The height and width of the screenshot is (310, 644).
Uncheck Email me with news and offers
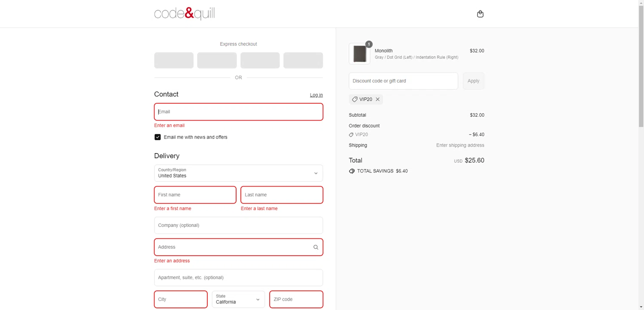[x=158, y=137]
